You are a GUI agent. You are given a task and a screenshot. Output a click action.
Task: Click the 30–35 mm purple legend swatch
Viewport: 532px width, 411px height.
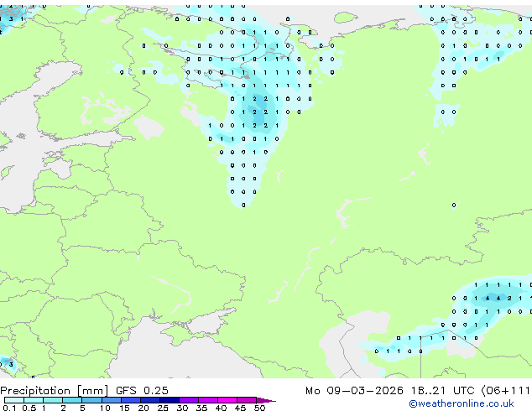189,400
